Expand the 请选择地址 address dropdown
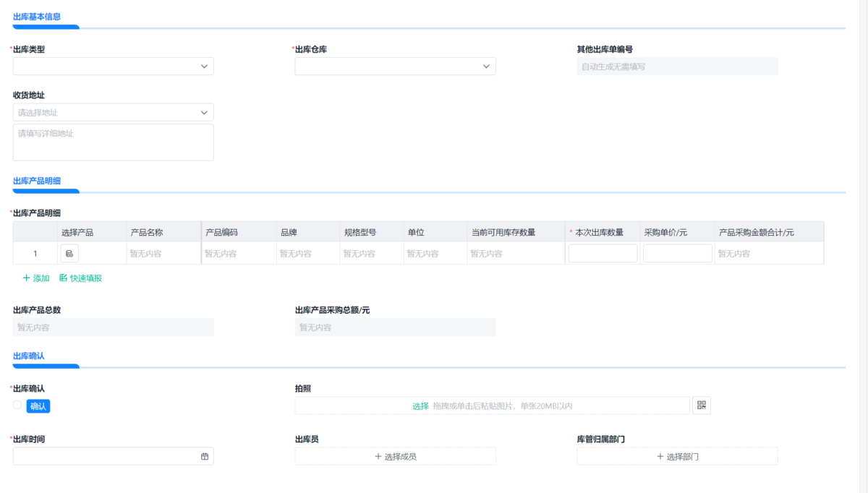Image resolution: width=868 pixels, height=493 pixels. [204, 113]
